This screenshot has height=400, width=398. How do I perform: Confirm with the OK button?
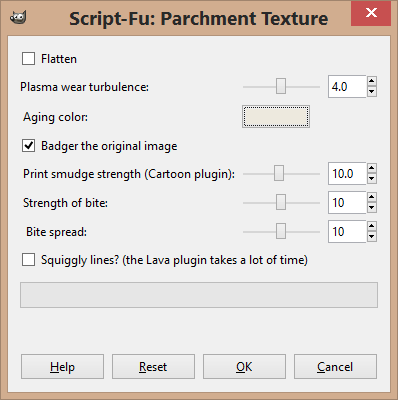click(244, 367)
